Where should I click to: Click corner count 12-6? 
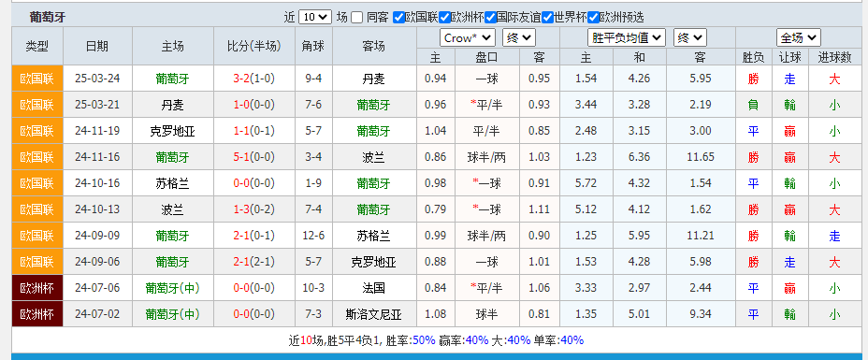pyautogui.click(x=313, y=236)
